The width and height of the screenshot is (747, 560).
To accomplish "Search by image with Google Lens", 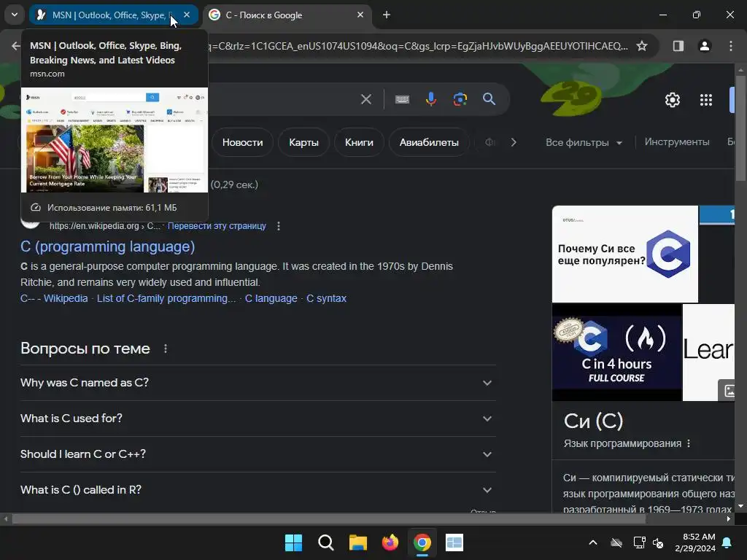I will click(460, 99).
